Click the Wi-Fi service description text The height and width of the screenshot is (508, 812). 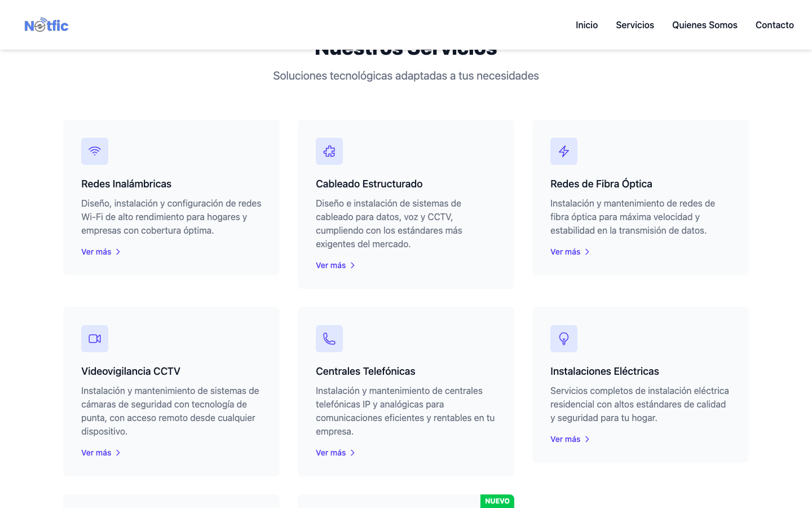click(171, 217)
